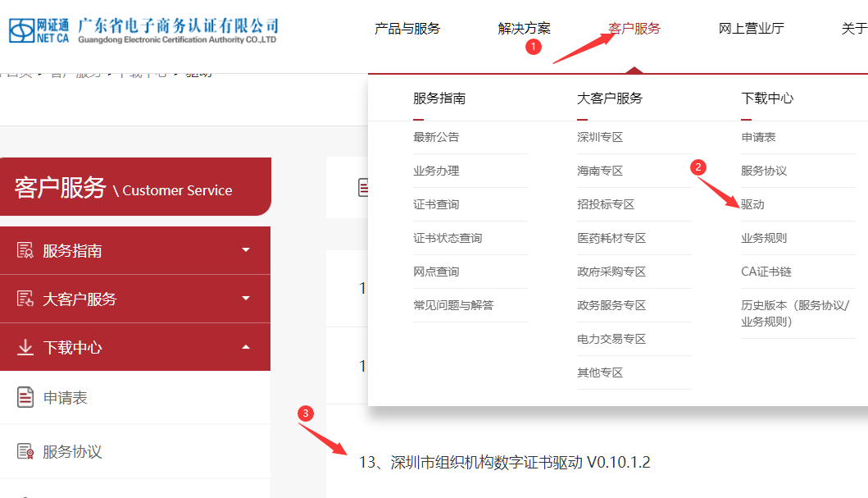868x498 pixels.
Task: Open the 深圳市组织机构数字证书驱动 V0.10.1.2 download
Action: pyautogui.click(x=504, y=463)
